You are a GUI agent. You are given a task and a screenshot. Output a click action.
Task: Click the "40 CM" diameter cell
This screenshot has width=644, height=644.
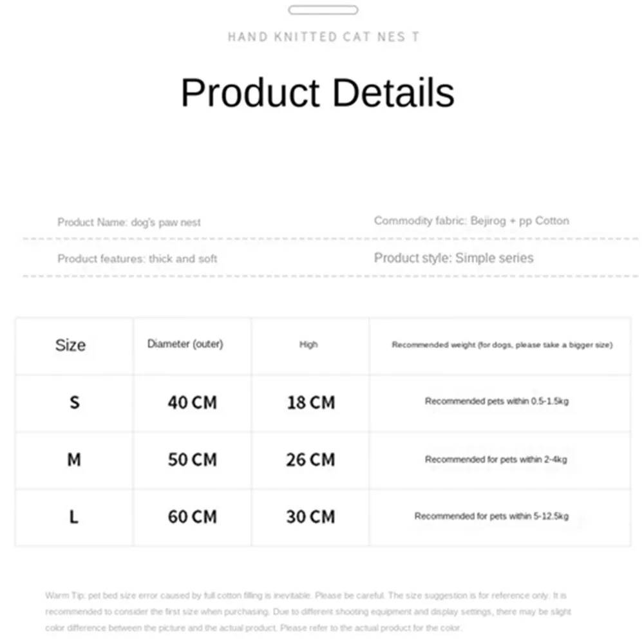point(192,402)
